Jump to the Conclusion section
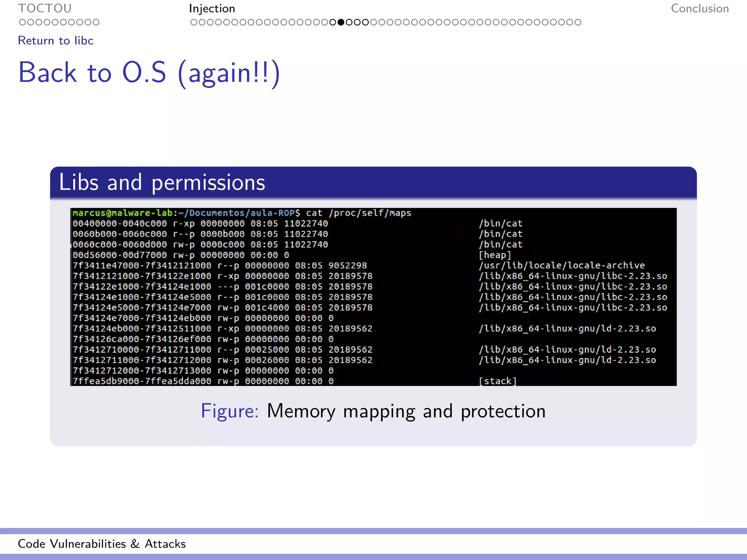 pyautogui.click(x=700, y=8)
